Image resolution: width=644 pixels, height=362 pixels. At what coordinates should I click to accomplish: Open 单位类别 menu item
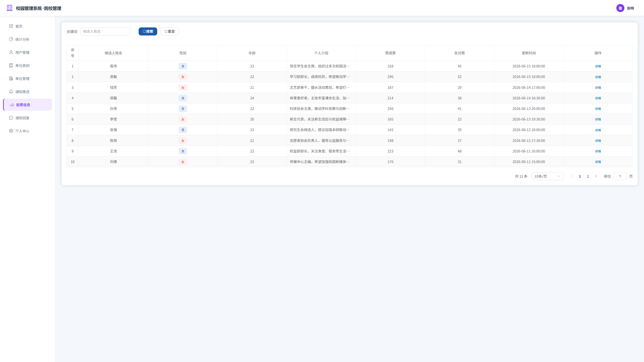[x=28, y=65]
